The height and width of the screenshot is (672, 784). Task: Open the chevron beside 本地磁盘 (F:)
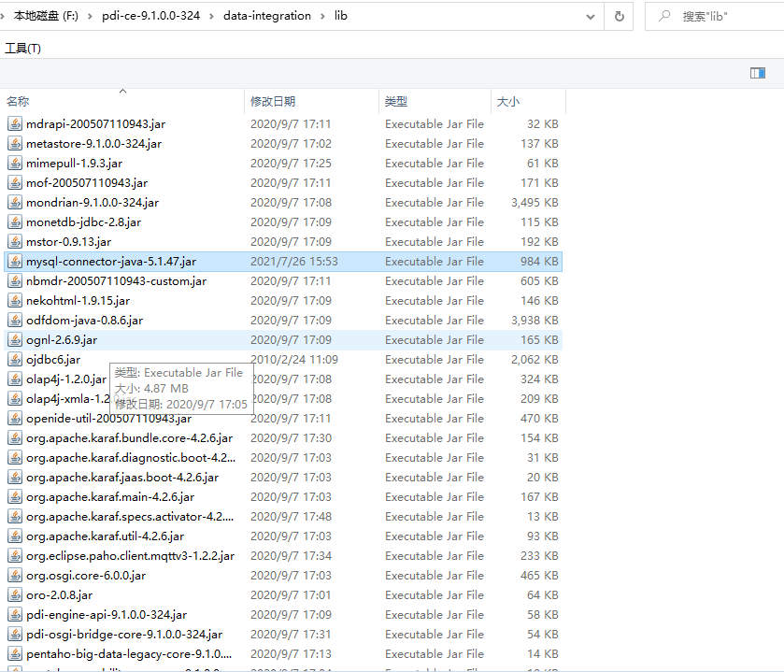tap(93, 16)
